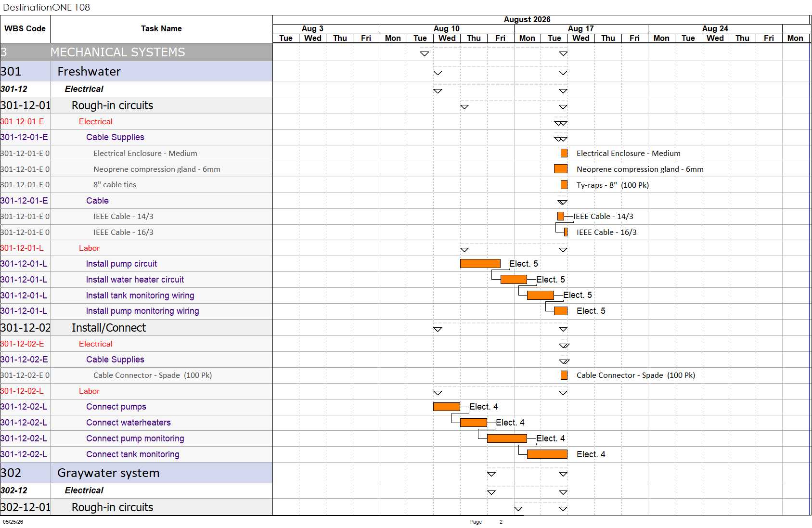Click the Install pump circuit Gantt bar
Screen dimensions: 812x528
coord(480,263)
